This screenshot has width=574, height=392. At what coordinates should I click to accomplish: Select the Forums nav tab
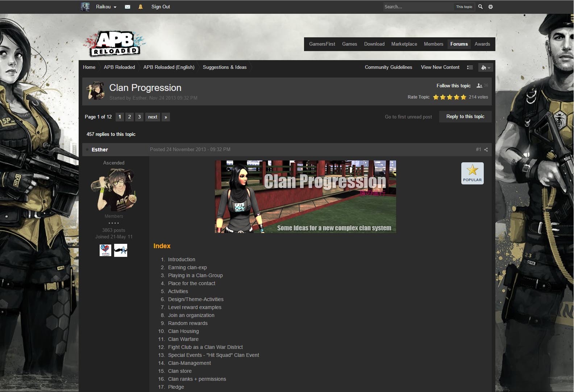[459, 44]
